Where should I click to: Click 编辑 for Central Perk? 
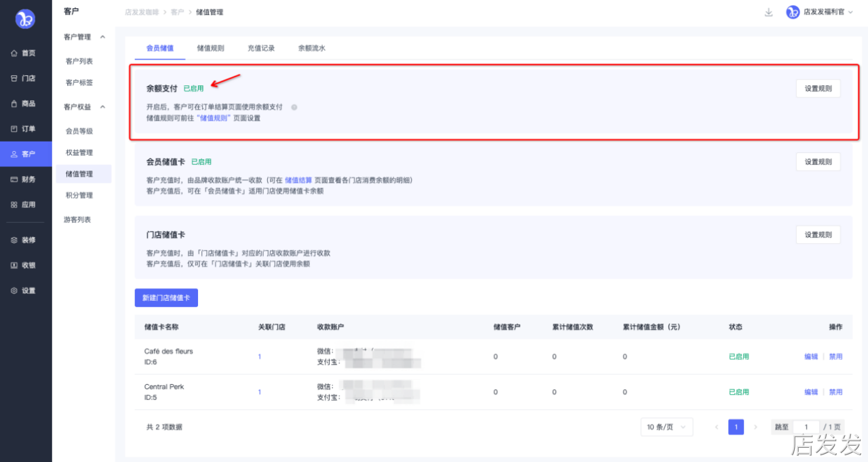(x=811, y=392)
